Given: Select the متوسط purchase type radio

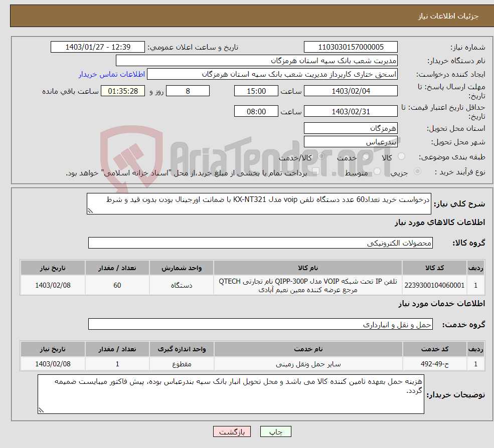Looking at the screenshot, I should (377, 171).
